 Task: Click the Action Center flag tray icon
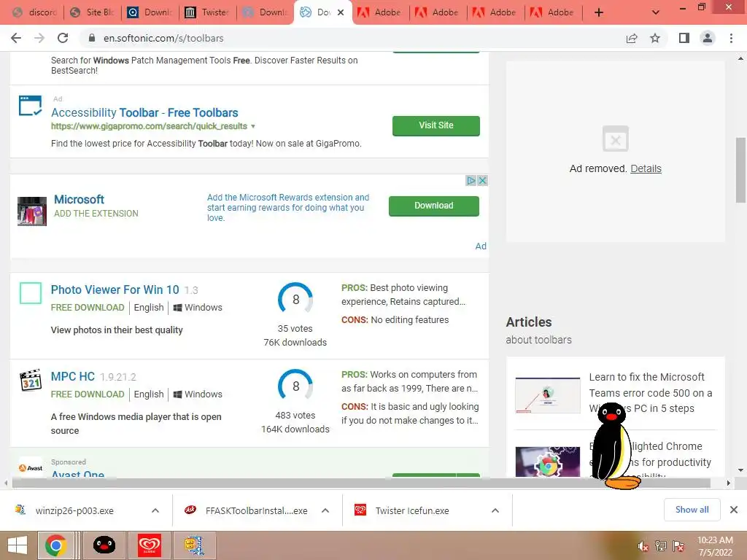pos(678,545)
